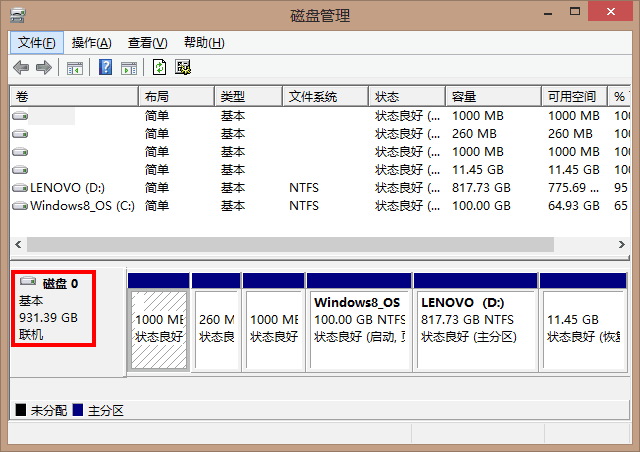The height and width of the screenshot is (452, 640).
Task: Select the LENOVO (D:) partition block in disk map
Action: (476, 320)
